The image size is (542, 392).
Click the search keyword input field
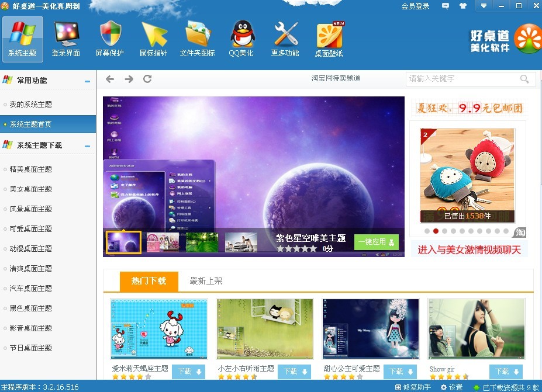pyautogui.click(x=462, y=79)
